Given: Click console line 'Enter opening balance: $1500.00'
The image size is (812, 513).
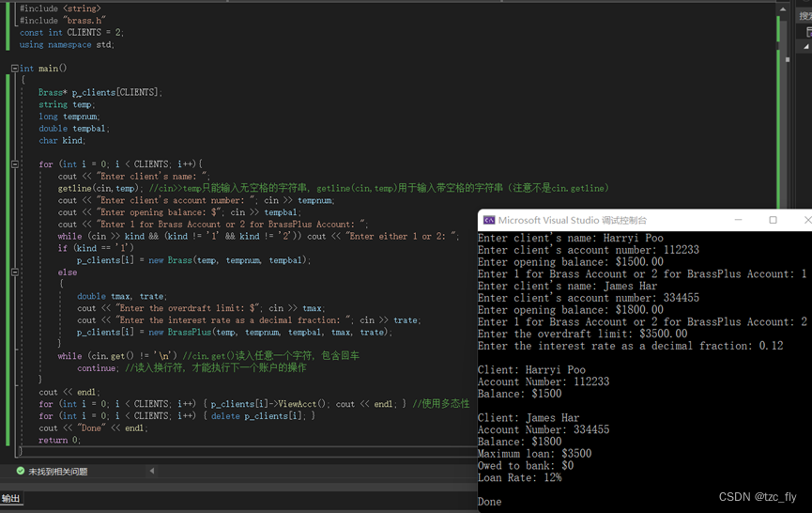Looking at the screenshot, I should (x=570, y=262).
